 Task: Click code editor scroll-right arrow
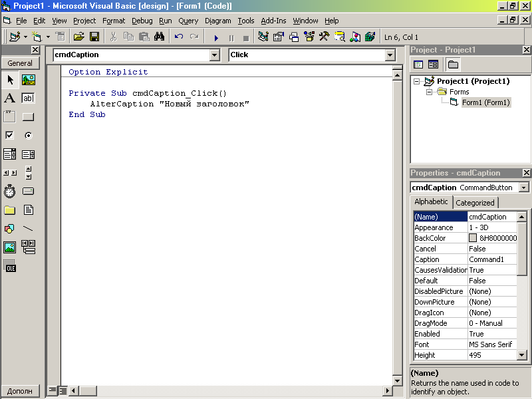click(388, 390)
